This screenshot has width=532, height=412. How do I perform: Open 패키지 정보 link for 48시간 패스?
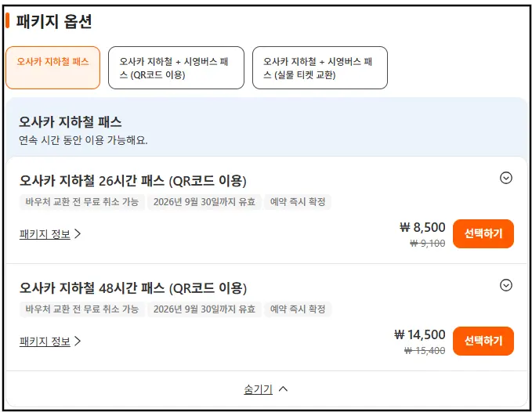click(45, 342)
